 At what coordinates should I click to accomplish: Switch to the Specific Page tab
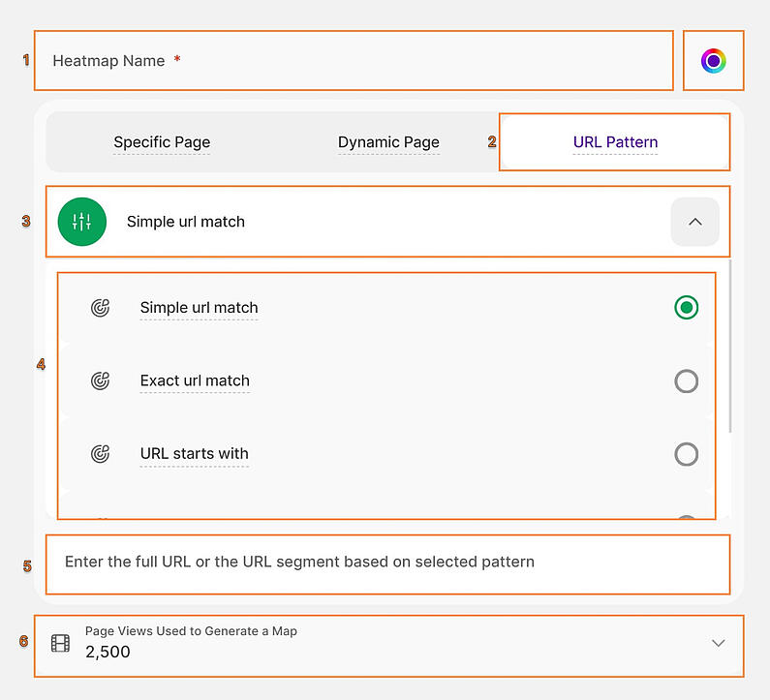162,142
